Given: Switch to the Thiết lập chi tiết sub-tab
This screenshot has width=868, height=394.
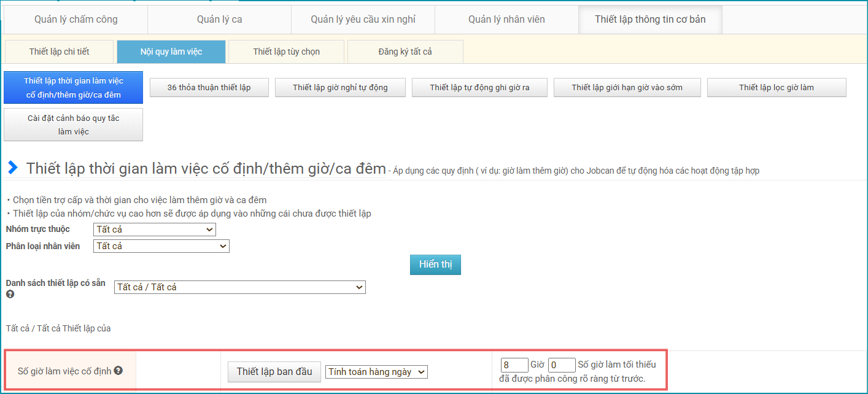Looking at the screenshot, I should (x=59, y=52).
